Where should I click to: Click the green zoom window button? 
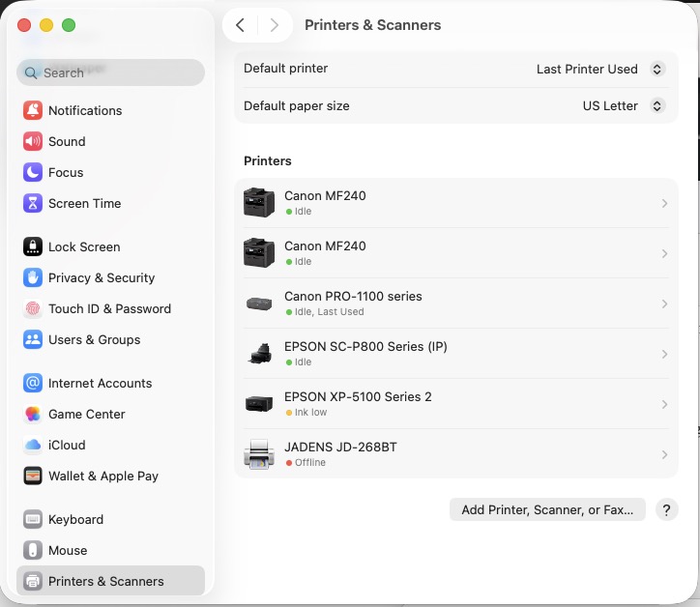pyautogui.click(x=69, y=25)
